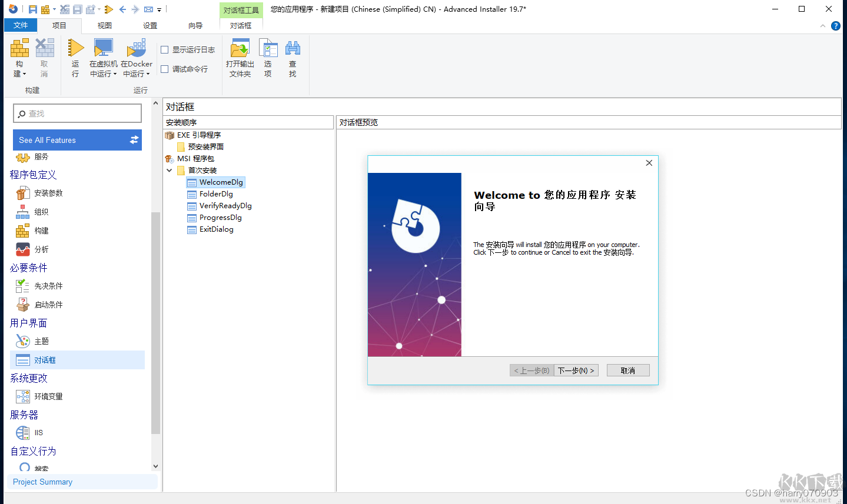Viewport: 847px width, 504px height.
Task: Click the 查找 binoculars search icon
Action: tap(293, 48)
